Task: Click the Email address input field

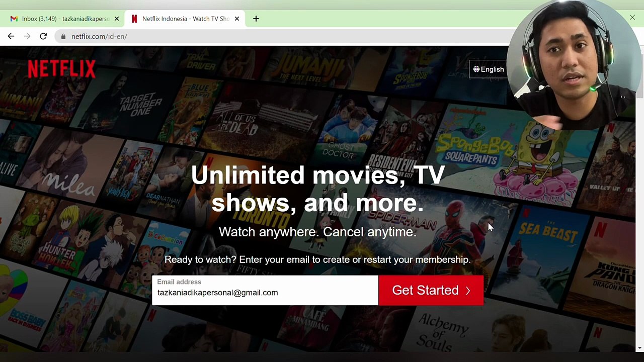Action: point(265,290)
